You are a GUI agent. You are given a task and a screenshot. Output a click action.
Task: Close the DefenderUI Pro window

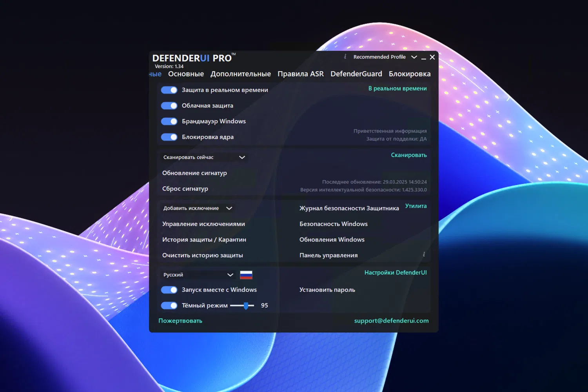[x=432, y=57]
